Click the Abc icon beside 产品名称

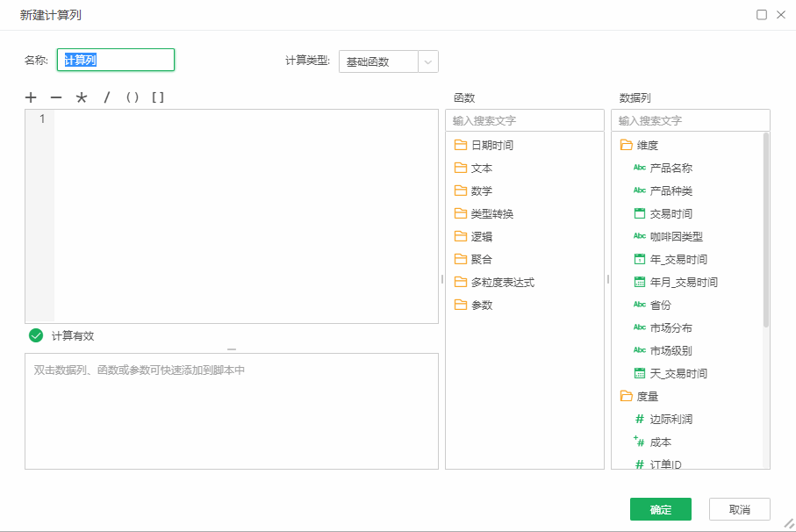tap(638, 168)
